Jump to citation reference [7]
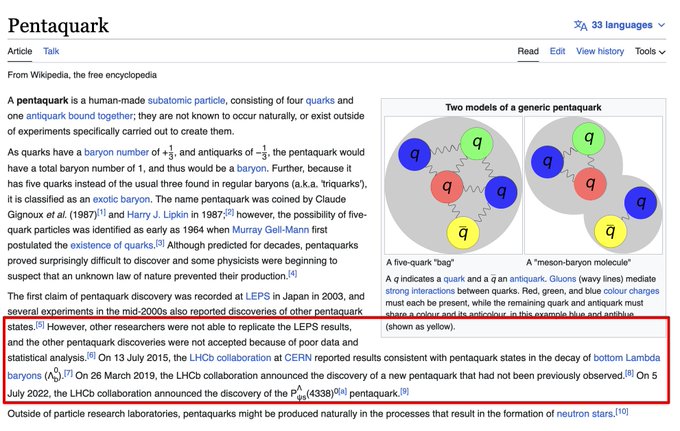680x431 pixels. (x=69, y=373)
